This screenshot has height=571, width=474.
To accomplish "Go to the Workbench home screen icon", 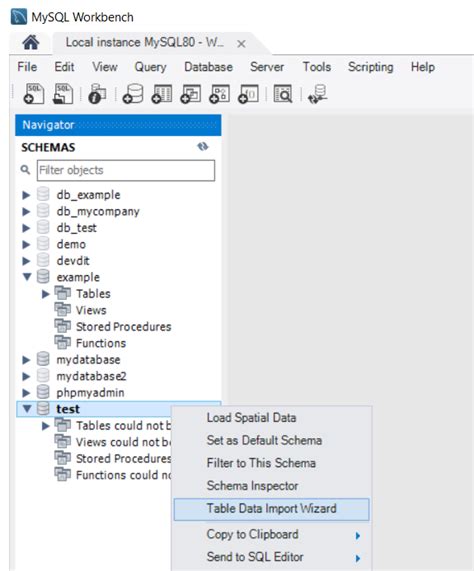I will click(31, 43).
